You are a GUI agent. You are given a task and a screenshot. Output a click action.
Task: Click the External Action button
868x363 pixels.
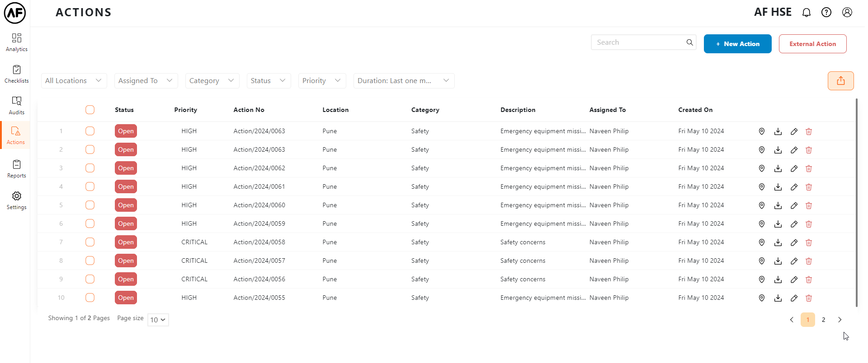click(x=812, y=44)
